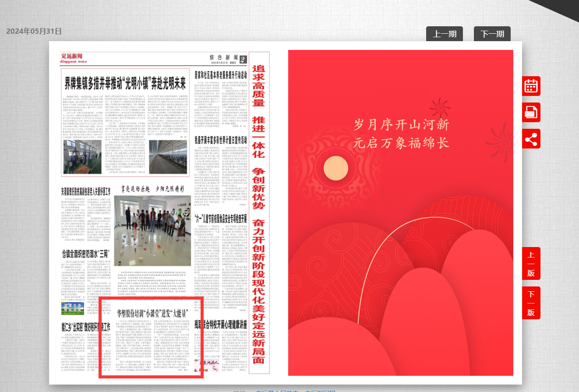The height and width of the screenshot is (392, 579).
Task: Open the 仓镇全面织密防溺水"三网" article
Action: point(85,254)
